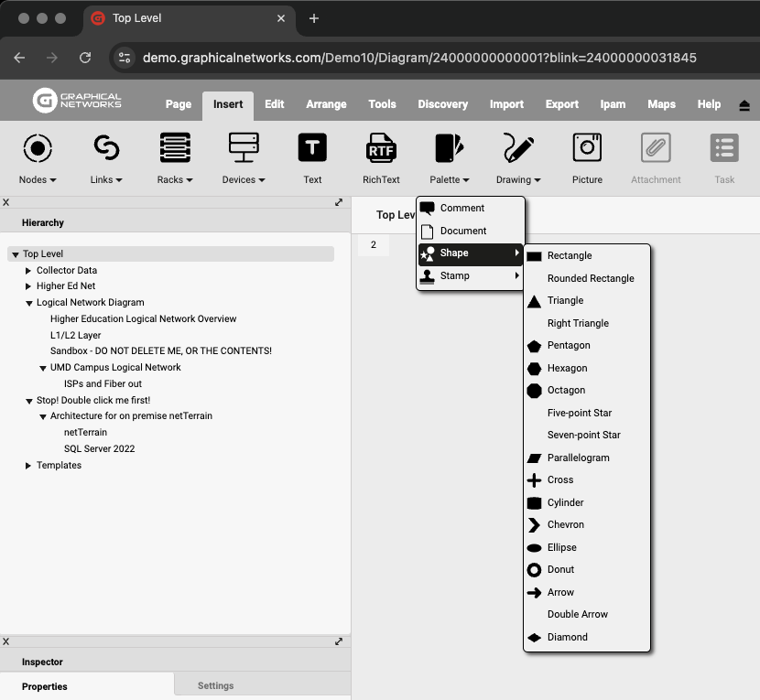Click the Drawing pencil icon

click(518, 147)
